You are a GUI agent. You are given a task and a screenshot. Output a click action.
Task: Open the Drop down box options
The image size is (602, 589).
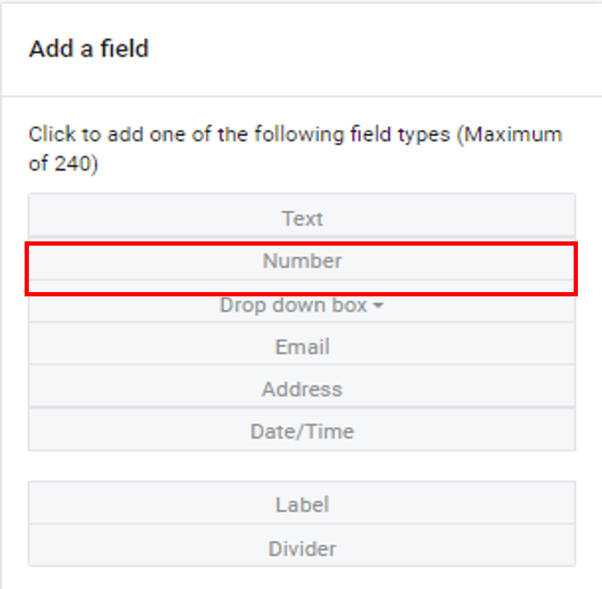(x=301, y=306)
